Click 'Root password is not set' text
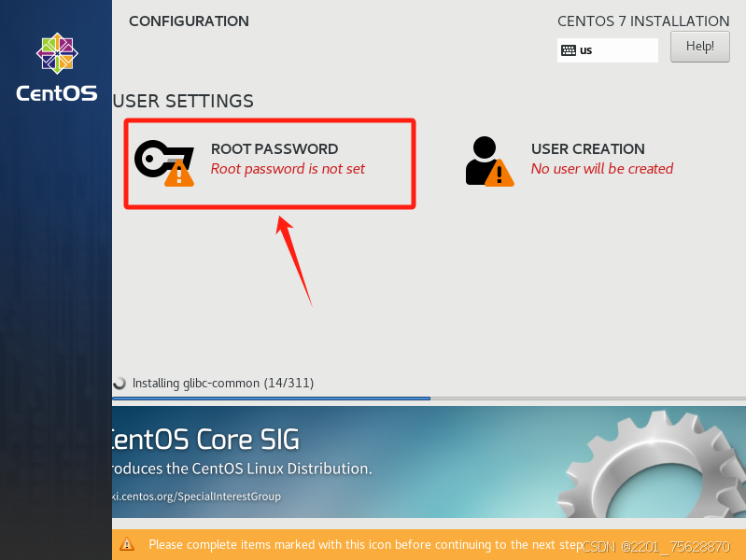The width and height of the screenshot is (746, 560). [288, 169]
